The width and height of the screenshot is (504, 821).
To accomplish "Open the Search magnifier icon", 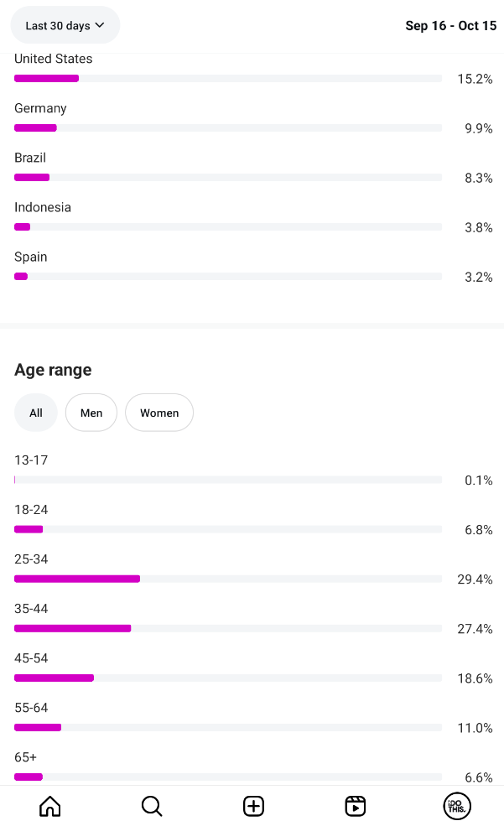I will 152,806.
